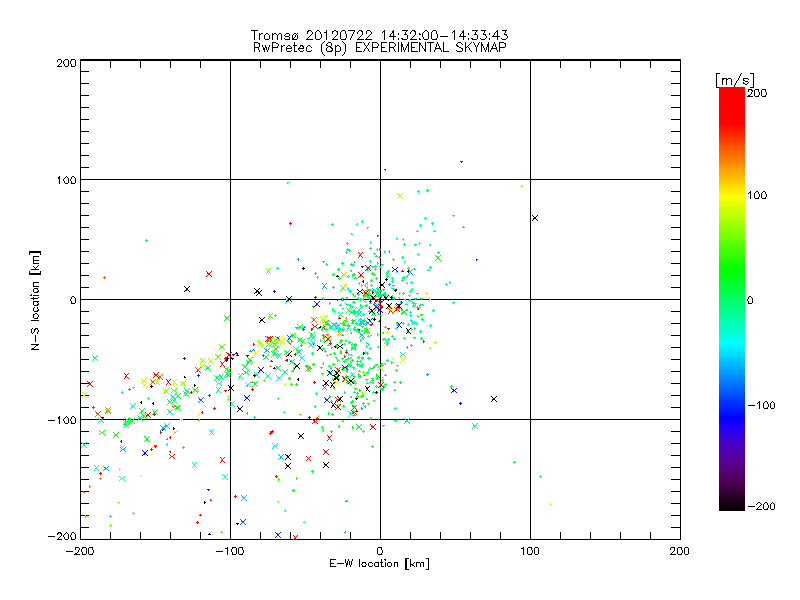Click the x-axis '200' tick label
Viewport: 800px width, 600px height.
tap(680, 551)
